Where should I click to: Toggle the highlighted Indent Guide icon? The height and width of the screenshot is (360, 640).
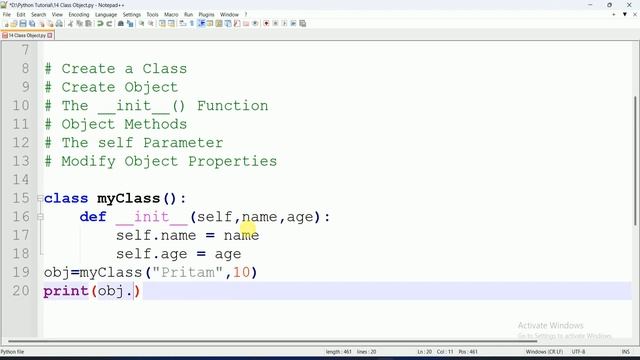[x=201, y=24]
